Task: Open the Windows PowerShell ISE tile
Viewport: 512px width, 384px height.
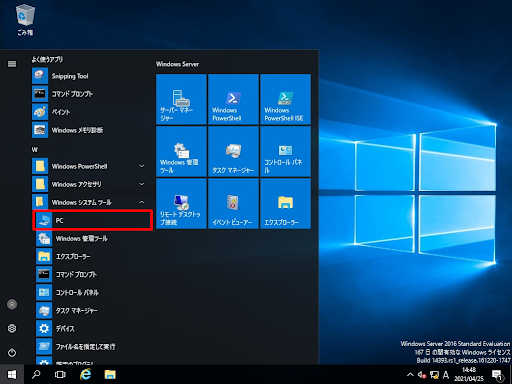Action: (x=285, y=99)
